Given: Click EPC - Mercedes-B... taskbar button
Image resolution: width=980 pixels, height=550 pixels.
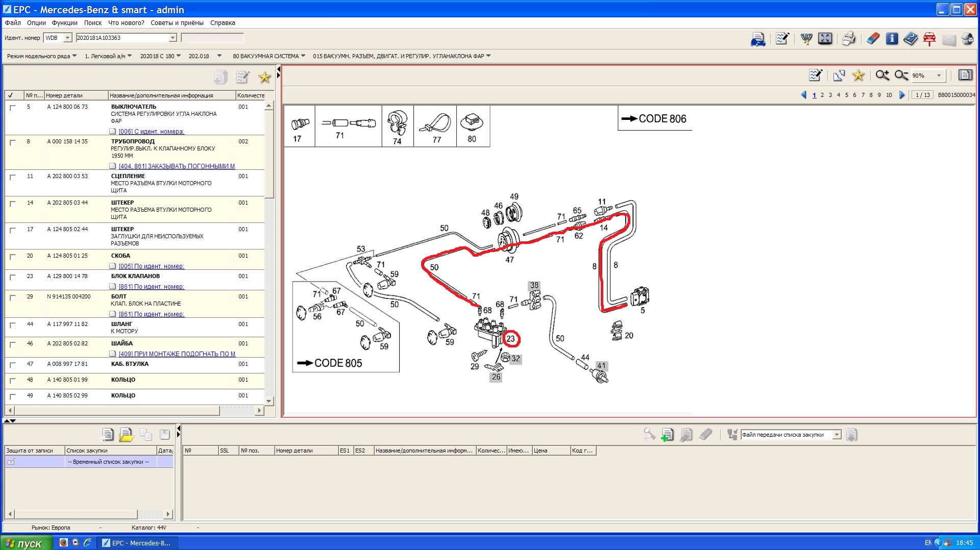Looking at the screenshot, I should [138, 543].
